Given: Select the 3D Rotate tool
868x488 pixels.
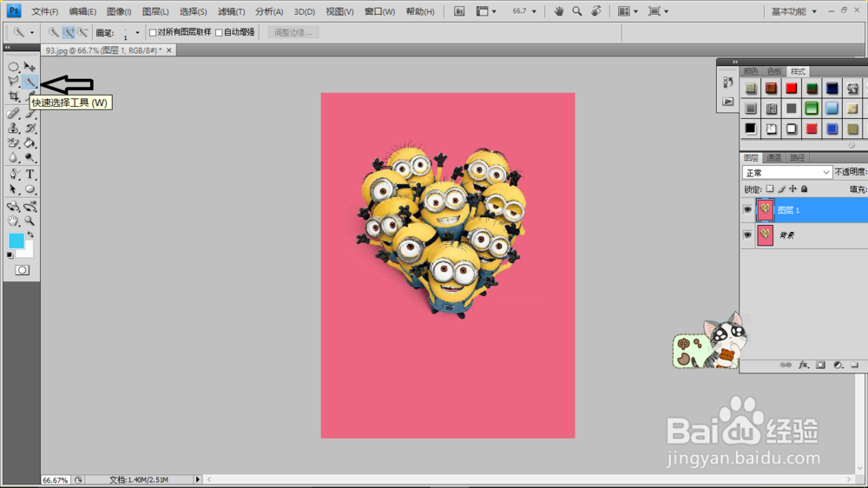Looking at the screenshot, I should [13, 207].
